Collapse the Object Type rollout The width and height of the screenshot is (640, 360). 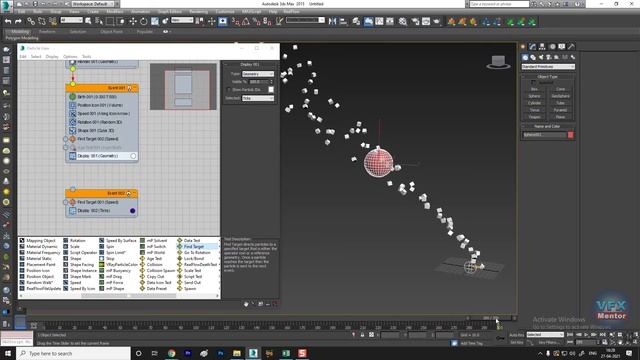548,77
